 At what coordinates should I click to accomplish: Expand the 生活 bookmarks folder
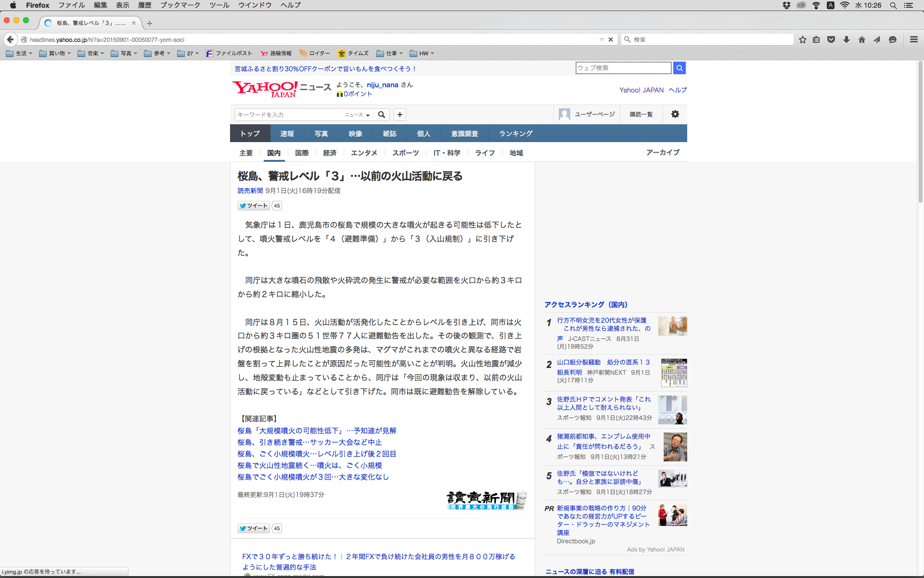(x=19, y=53)
